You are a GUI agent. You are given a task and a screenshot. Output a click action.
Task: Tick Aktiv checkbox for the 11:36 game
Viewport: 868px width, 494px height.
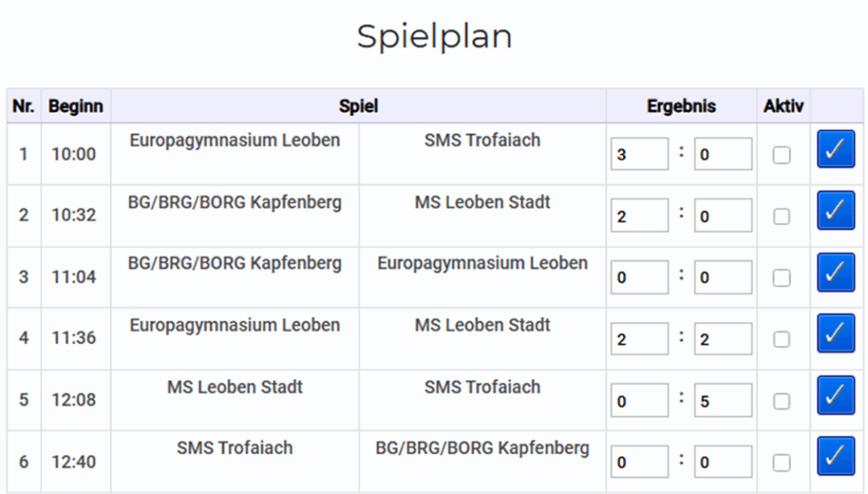click(782, 340)
